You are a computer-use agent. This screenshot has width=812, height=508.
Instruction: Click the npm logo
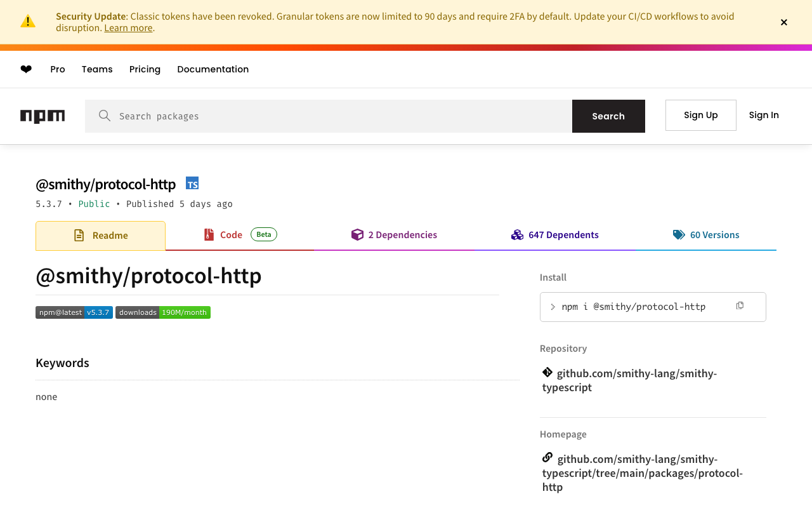(x=43, y=116)
